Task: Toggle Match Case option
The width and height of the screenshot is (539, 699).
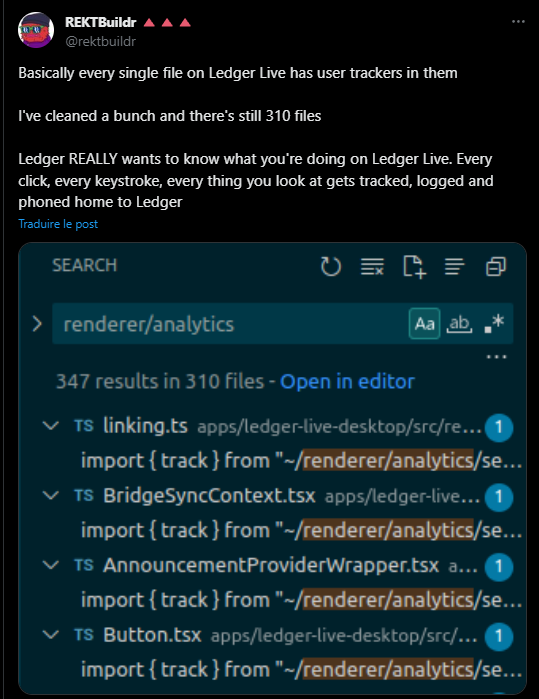Action: [424, 324]
